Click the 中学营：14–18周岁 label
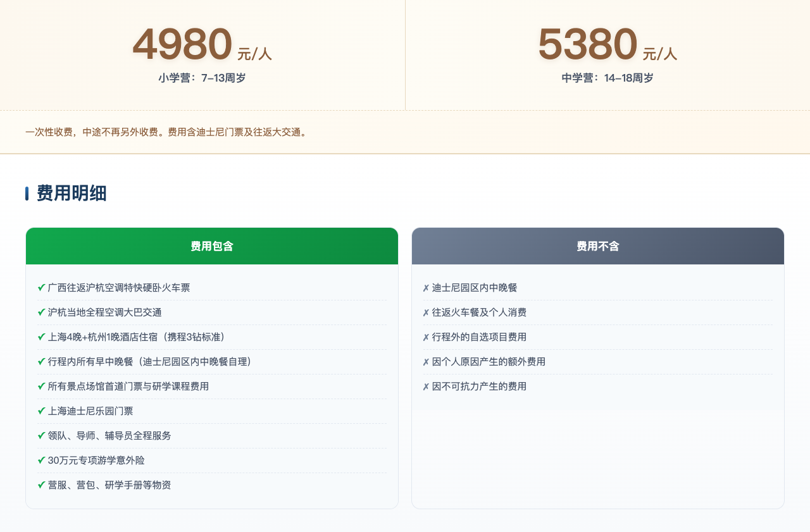810x532 pixels. 607,78
